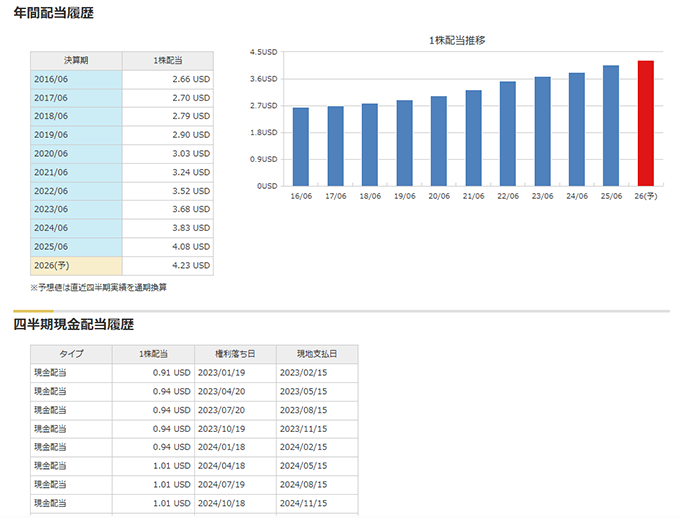Select the 2023/01/19 ex-dividend date cell

(221, 372)
